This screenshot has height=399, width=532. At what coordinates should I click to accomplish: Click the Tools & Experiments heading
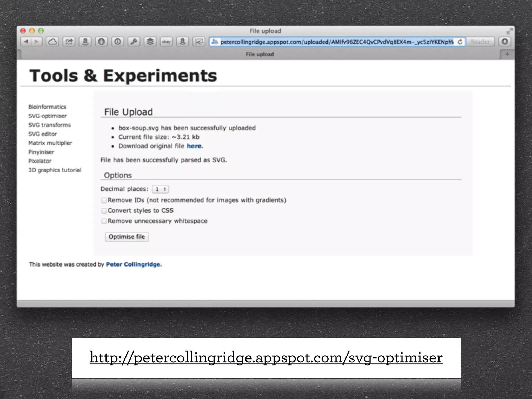pos(123,76)
